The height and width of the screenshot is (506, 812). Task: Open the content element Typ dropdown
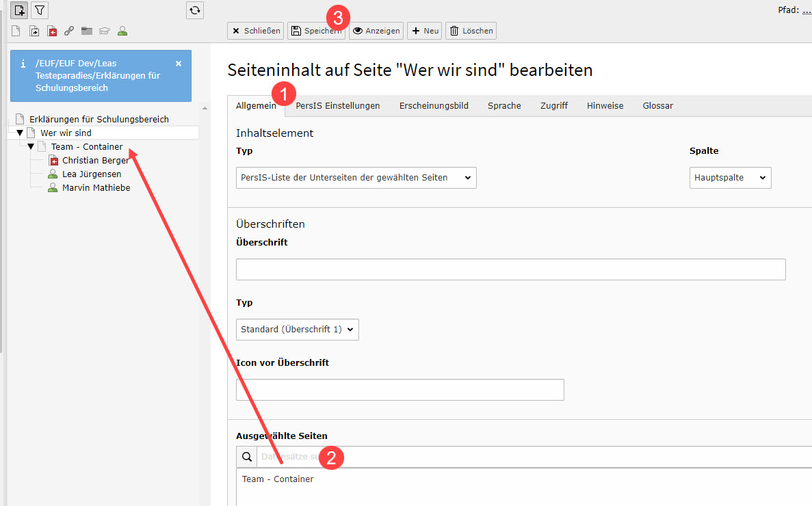(x=356, y=178)
